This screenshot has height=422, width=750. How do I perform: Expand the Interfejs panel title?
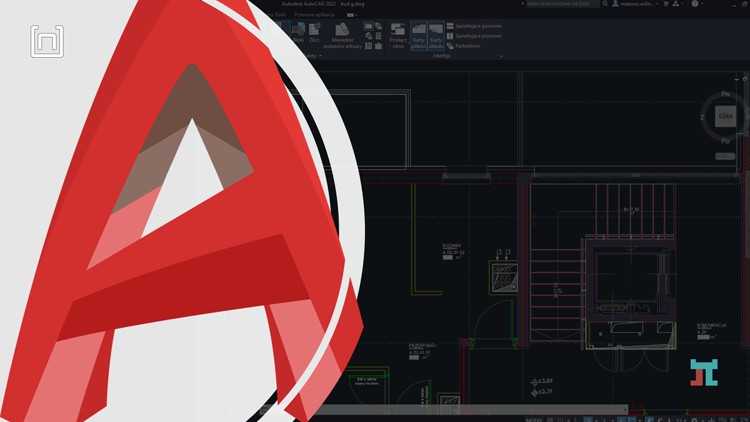(442, 56)
